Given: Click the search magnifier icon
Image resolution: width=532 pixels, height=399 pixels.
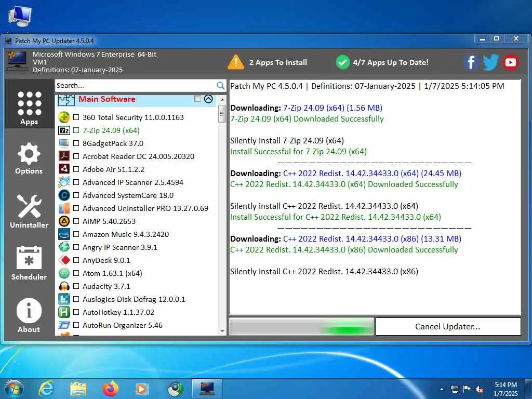Looking at the screenshot, I should click(220, 86).
